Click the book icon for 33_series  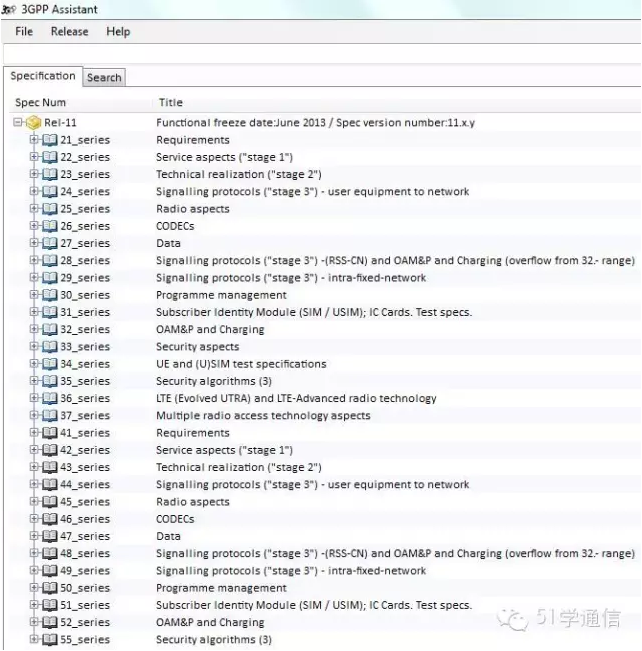coord(50,346)
